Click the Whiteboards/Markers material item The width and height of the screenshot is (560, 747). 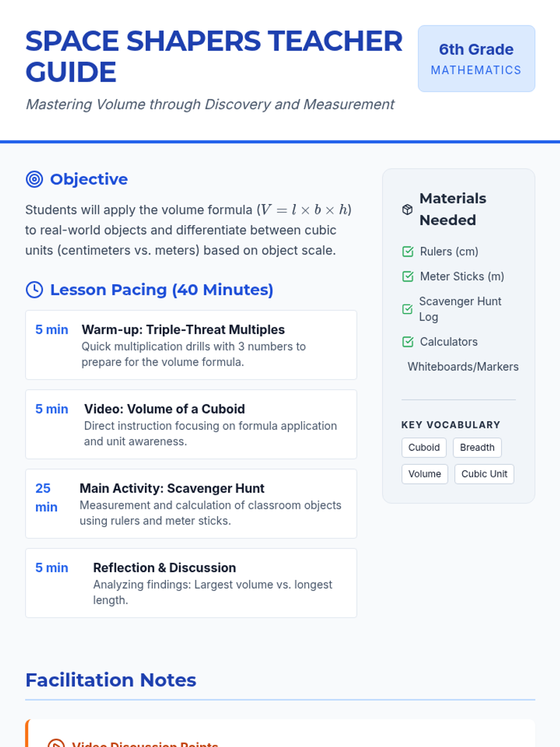[x=462, y=366]
